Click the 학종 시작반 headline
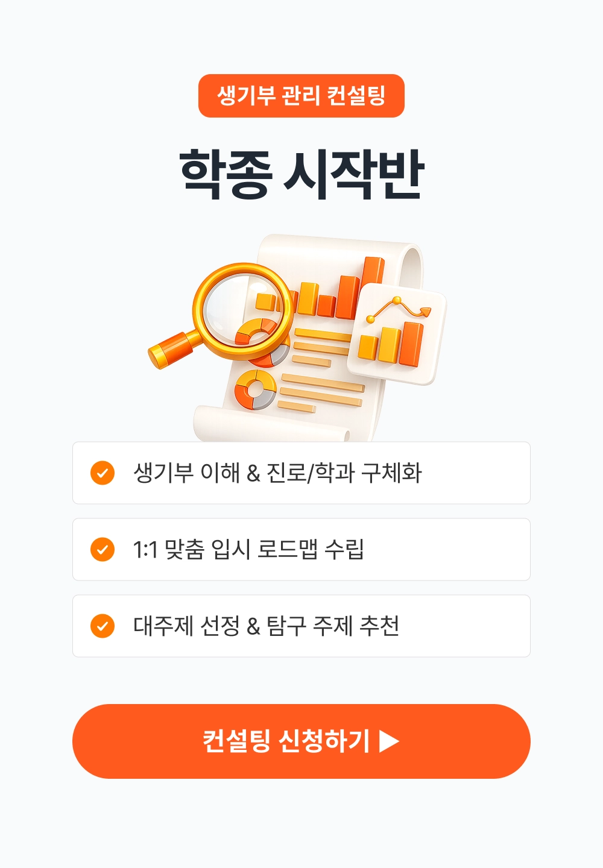 click(301, 174)
